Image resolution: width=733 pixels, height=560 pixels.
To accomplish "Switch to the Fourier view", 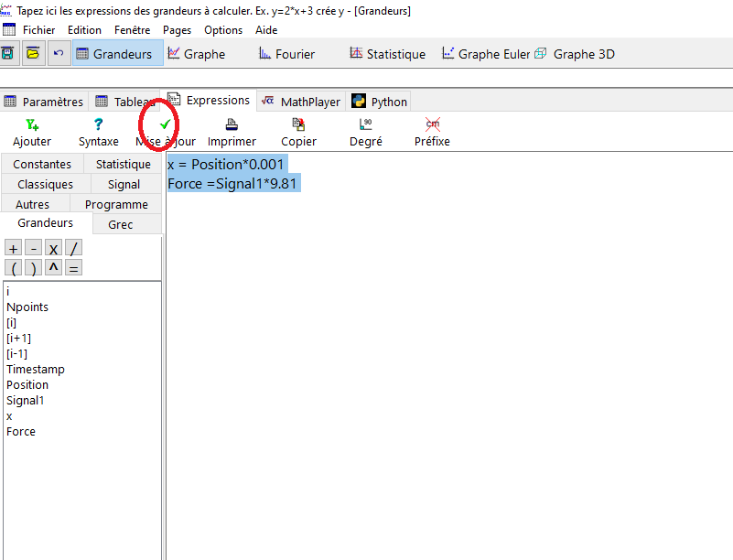I will coord(286,54).
